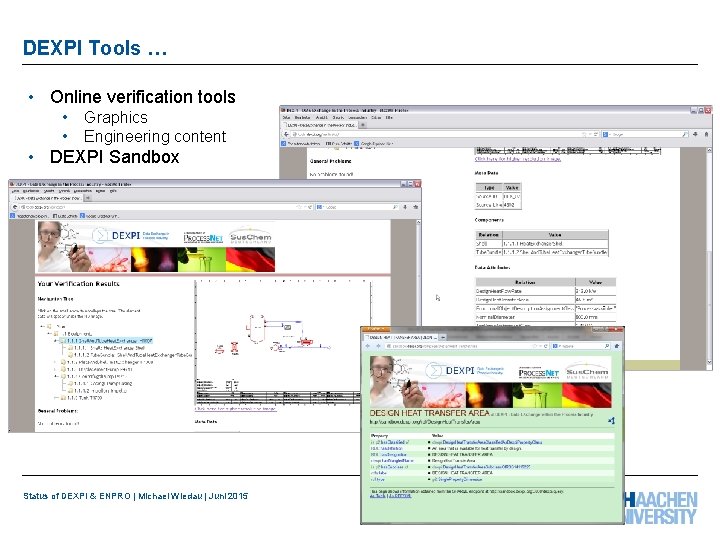Click the TubeBundle relation cell in the Components table
This screenshot has width=720, height=540.
[489, 252]
